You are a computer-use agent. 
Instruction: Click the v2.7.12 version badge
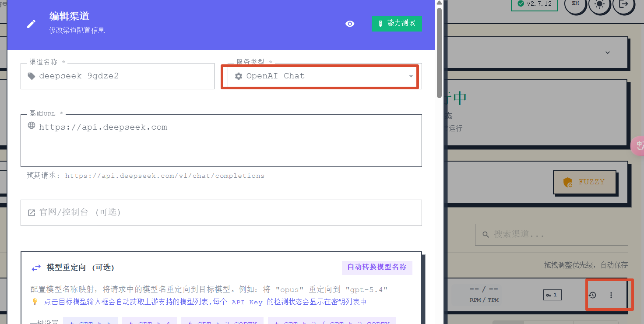[x=535, y=4]
